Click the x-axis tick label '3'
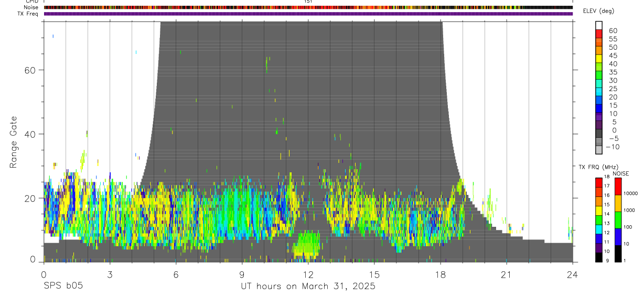The image size is (644, 297). pos(110,274)
